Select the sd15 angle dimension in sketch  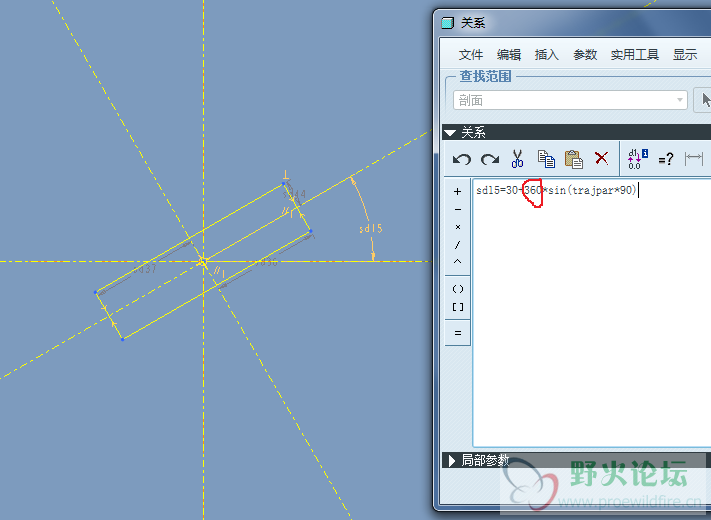[x=371, y=228]
